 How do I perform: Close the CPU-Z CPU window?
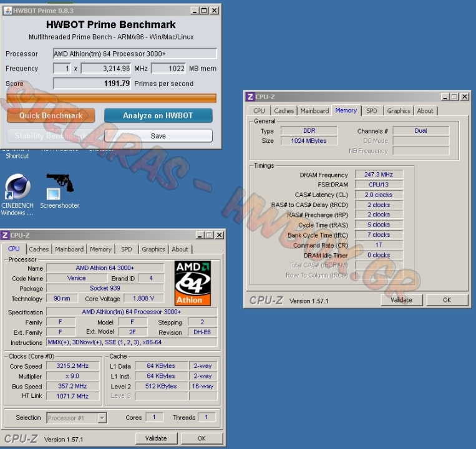point(220,235)
